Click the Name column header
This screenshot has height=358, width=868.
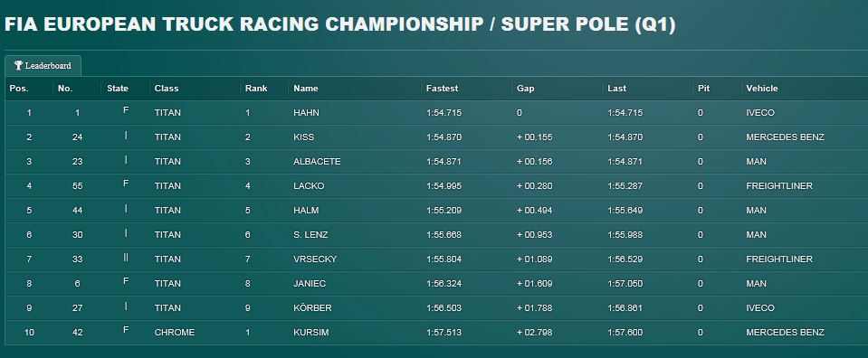click(x=306, y=89)
